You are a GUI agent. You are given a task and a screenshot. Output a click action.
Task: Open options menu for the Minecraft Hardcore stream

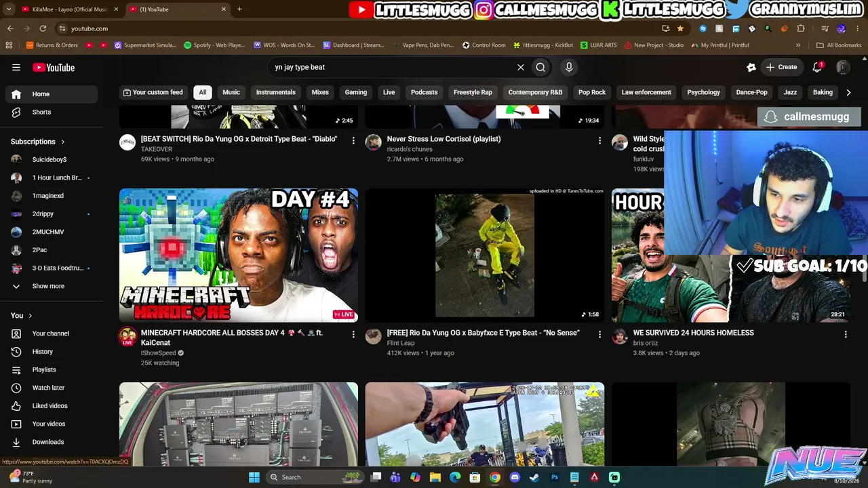[x=353, y=334]
